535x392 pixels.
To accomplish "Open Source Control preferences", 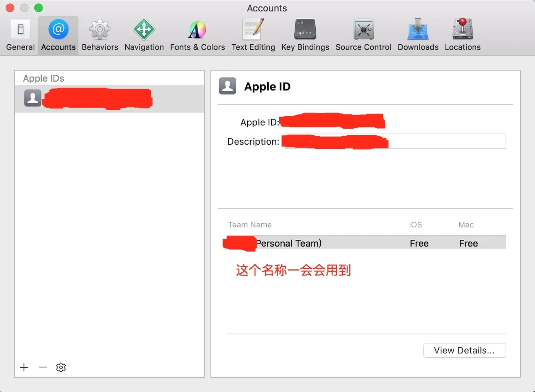I will coord(363,35).
